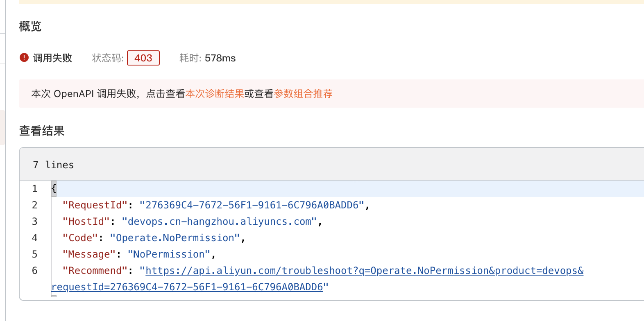Collapse the JSON at the opening brace

[x=54, y=189]
